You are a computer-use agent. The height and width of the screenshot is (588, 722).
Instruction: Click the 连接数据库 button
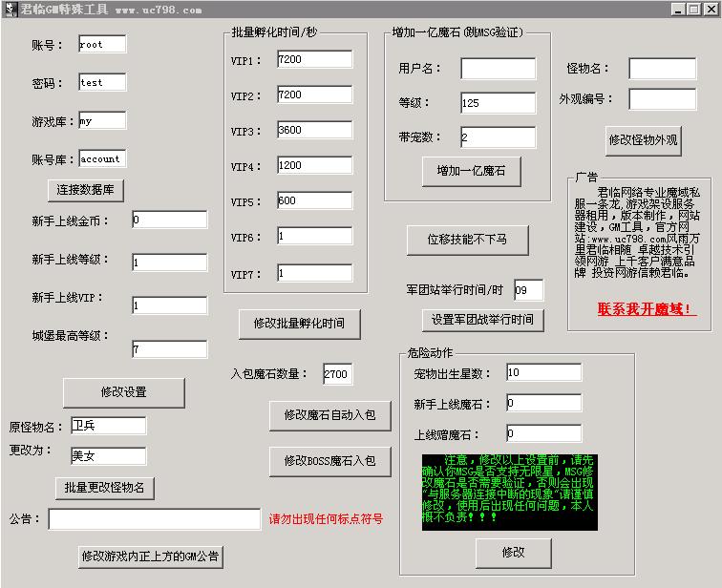pyautogui.click(x=86, y=190)
